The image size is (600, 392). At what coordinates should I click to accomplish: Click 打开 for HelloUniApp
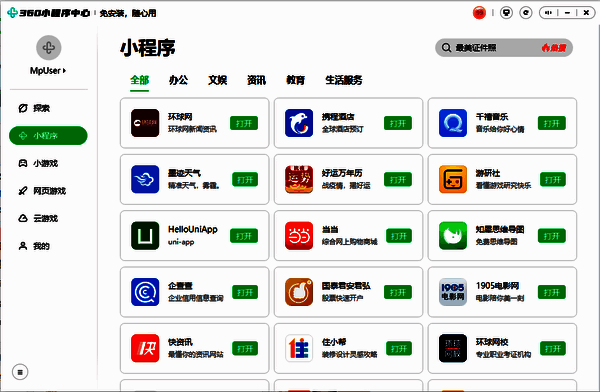[244, 235]
